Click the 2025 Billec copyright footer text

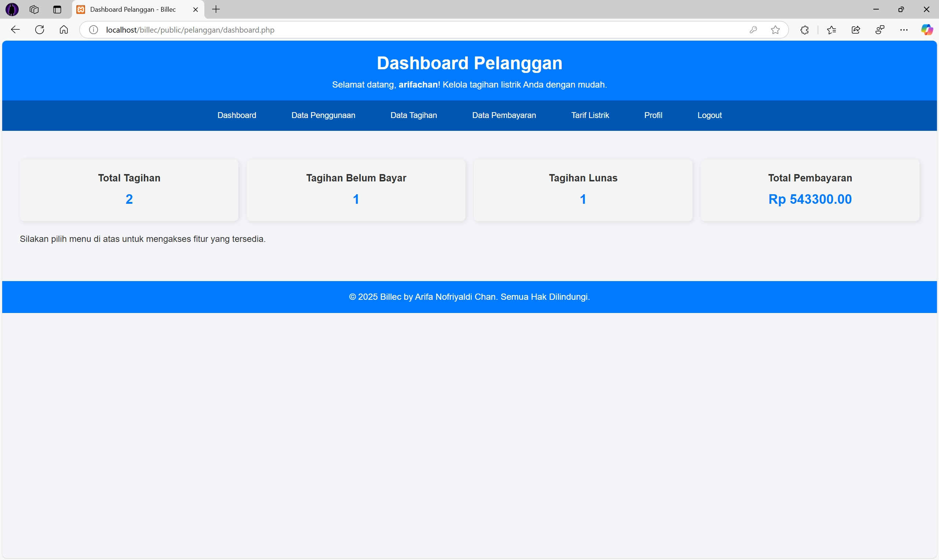(469, 297)
